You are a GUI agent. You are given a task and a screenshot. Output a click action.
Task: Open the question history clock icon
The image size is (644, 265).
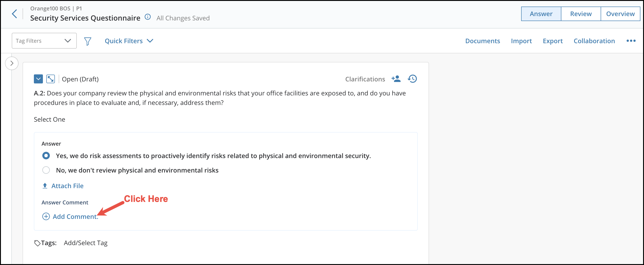point(412,79)
